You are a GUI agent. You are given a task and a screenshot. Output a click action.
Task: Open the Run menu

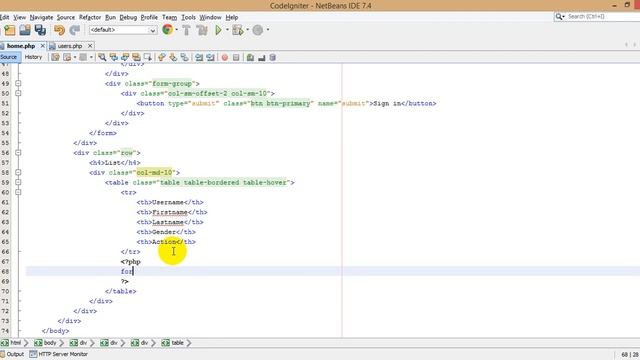click(x=110, y=17)
